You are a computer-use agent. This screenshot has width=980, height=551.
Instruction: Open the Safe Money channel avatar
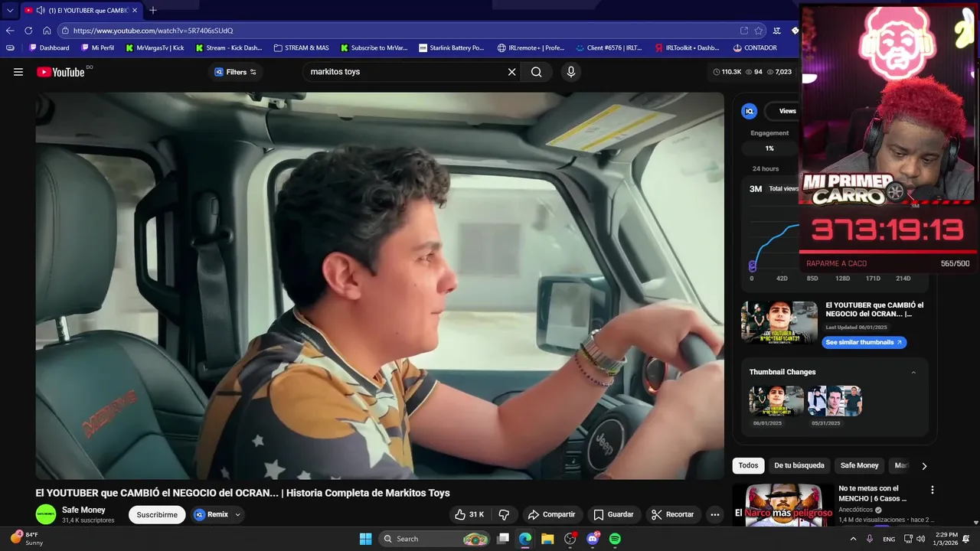coord(46,514)
